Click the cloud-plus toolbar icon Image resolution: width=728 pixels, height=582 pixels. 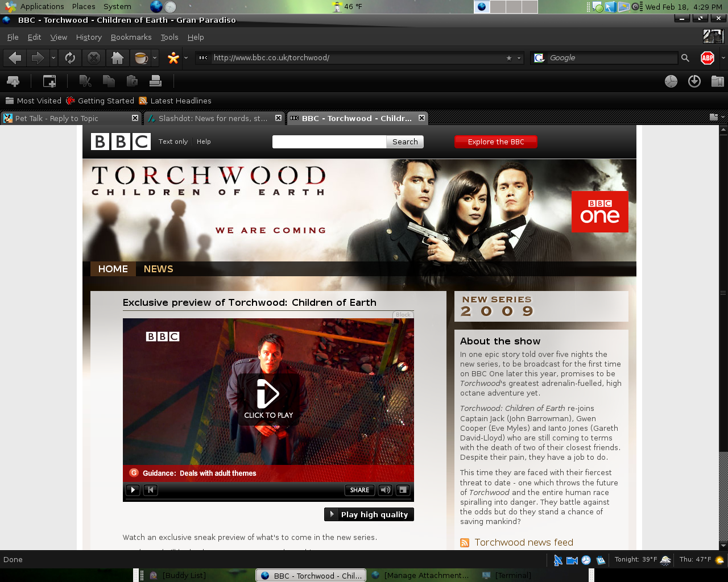13,81
